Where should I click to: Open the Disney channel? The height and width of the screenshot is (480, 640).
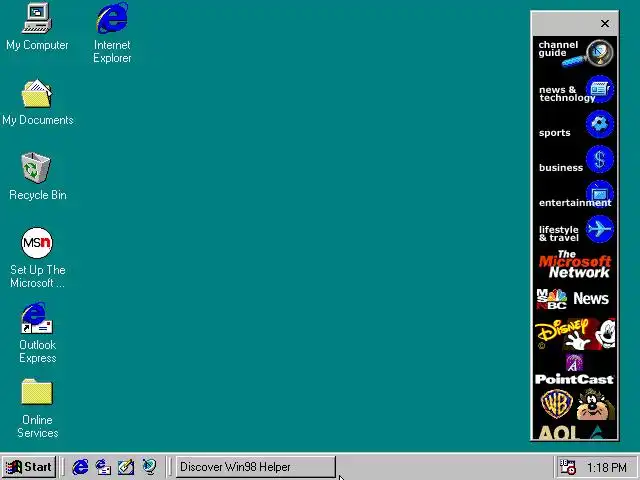pos(575,334)
